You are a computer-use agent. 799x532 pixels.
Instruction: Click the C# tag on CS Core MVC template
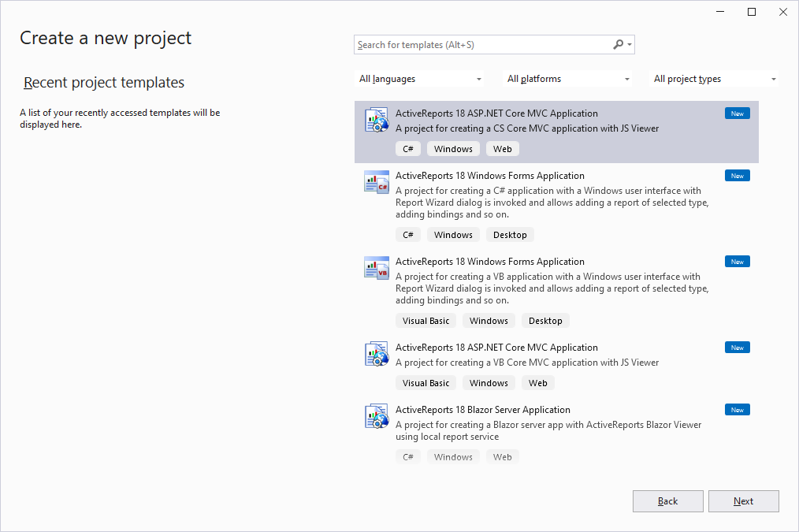pyautogui.click(x=408, y=149)
